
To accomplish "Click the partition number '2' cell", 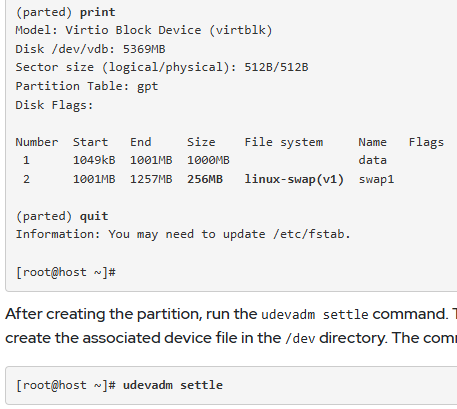I will click(26, 179).
